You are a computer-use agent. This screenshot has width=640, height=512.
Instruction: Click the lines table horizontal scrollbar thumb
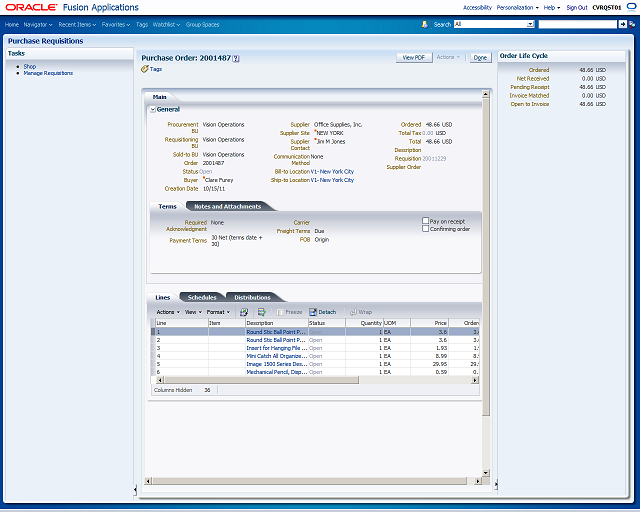point(261,380)
